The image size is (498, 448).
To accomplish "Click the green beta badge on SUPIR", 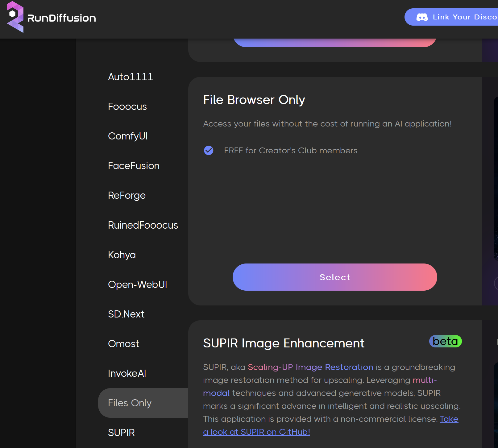I will (x=445, y=341).
